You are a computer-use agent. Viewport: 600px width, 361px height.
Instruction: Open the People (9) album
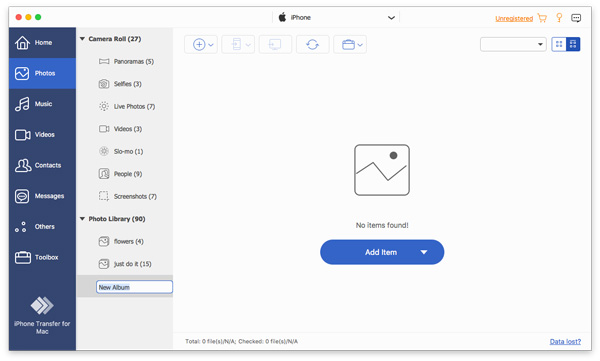tap(120, 174)
